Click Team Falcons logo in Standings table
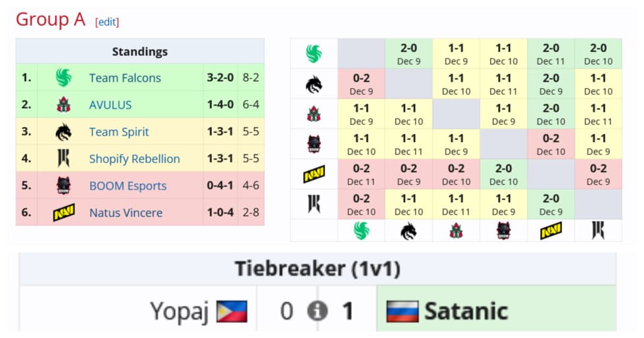Screen dimensions: 644x338 tap(63, 78)
